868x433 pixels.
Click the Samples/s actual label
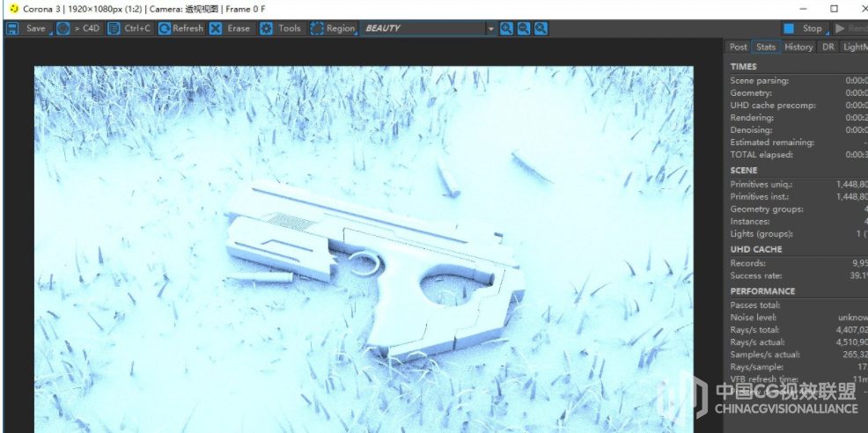764,355
